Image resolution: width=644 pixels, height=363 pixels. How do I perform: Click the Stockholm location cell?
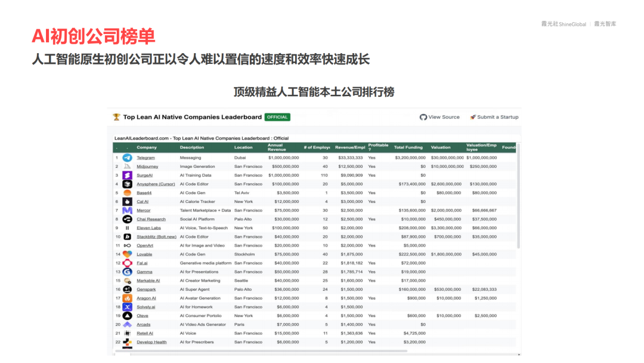[244, 254]
